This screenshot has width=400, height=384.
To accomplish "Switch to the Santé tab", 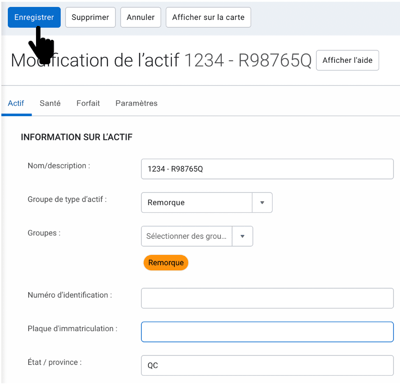I will click(x=50, y=103).
